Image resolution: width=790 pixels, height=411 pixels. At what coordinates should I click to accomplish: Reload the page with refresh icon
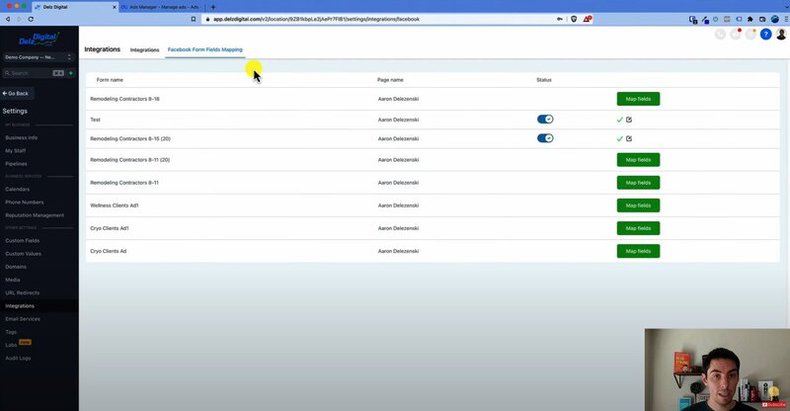(31, 19)
